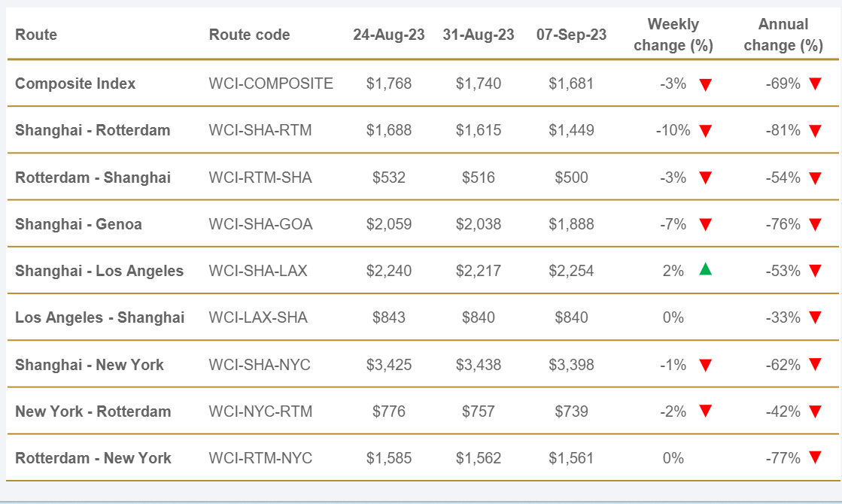Click the Annual change (%) header

pos(783,35)
